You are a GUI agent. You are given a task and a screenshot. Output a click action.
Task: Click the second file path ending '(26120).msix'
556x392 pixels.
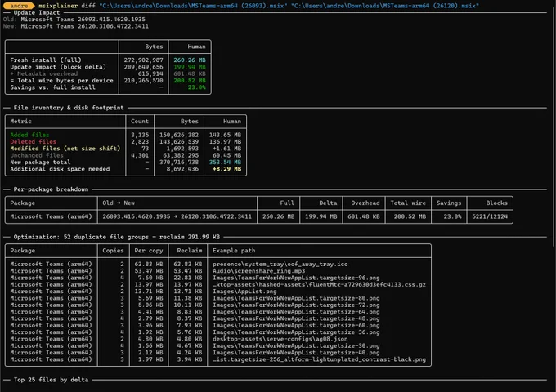pyautogui.click(x=385, y=6)
